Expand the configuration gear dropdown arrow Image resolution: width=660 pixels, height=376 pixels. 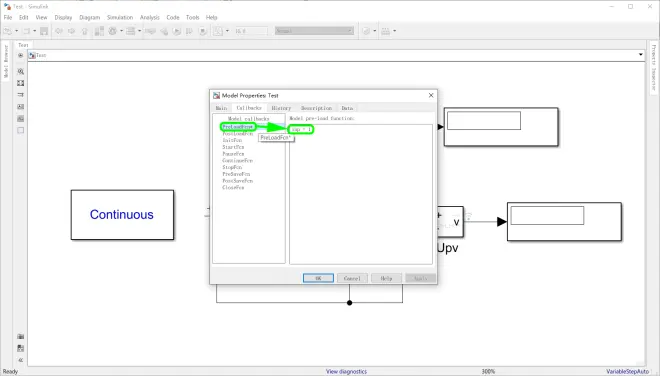click(121, 31)
